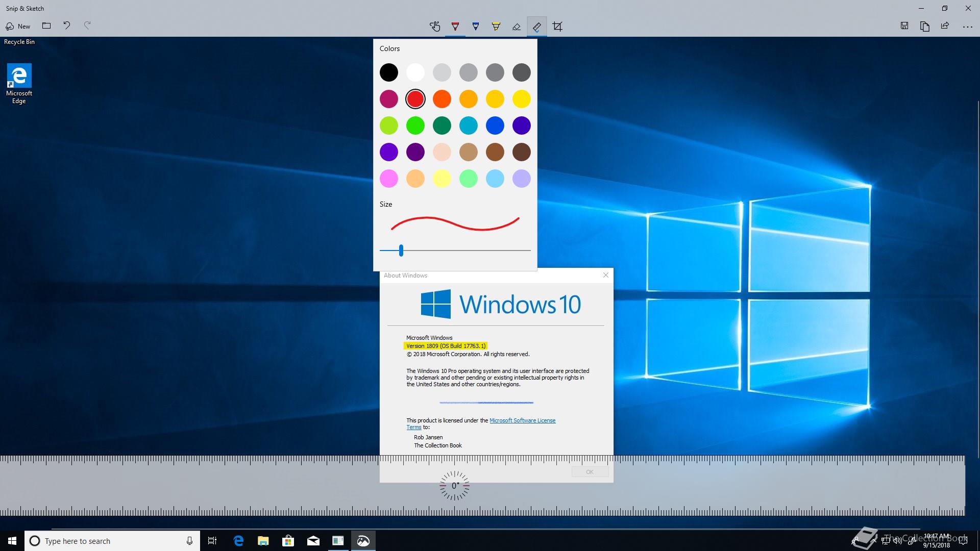Pick the royal blue color swatch
The height and width of the screenshot is (551, 980).
point(495,126)
